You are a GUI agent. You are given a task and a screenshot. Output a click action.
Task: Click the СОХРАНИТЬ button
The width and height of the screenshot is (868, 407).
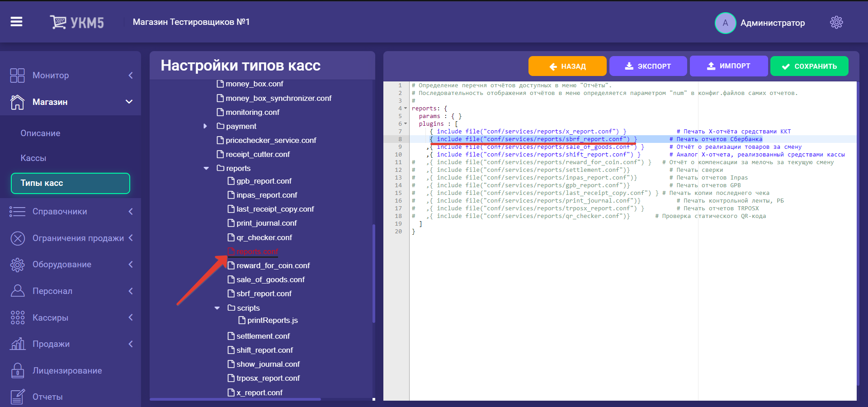coord(809,66)
